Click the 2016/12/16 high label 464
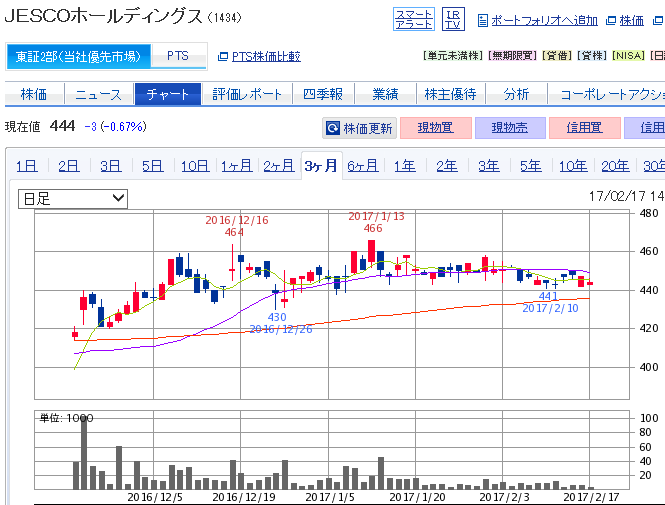Screen dimensions: 665x505 pyautogui.click(x=234, y=232)
